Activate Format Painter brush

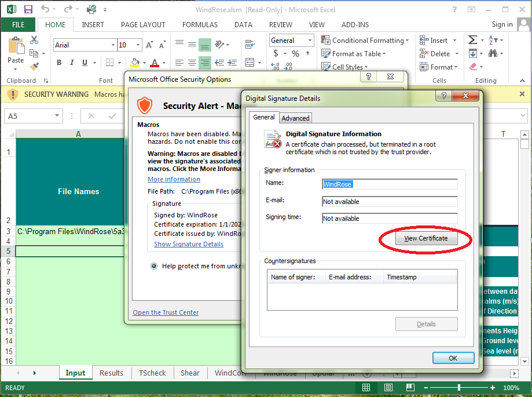[x=34, y=66]
